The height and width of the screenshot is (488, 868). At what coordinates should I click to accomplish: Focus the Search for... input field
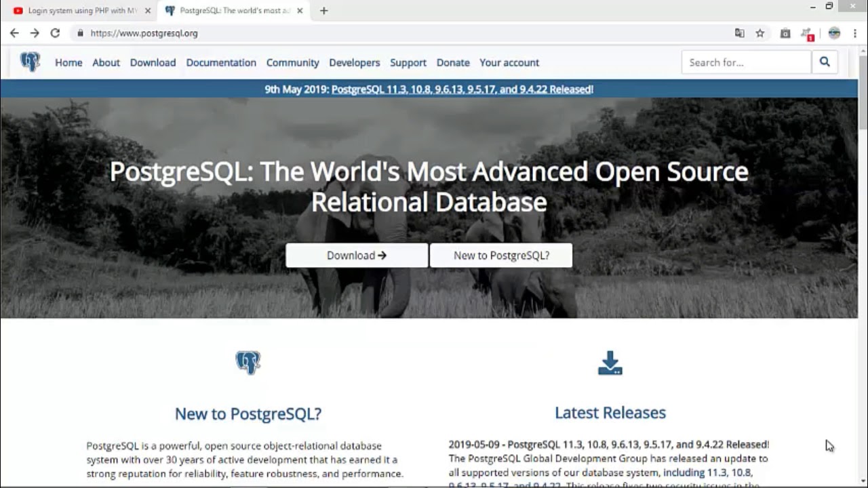(x=746, y=62)
